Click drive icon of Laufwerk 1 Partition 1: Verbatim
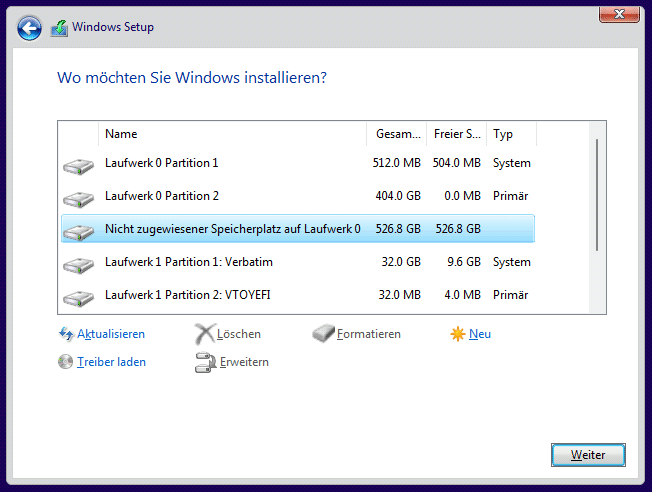 (x=78, y=265)
